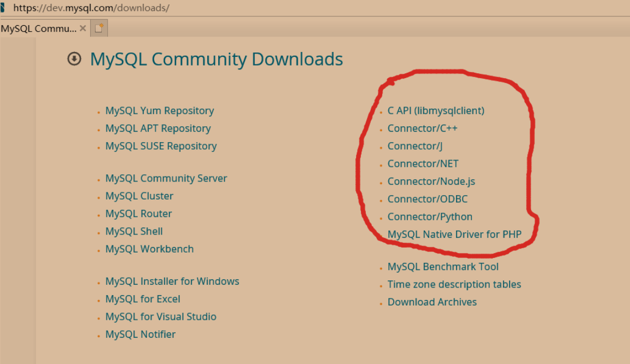
Task: Open Connector/C++ download link
Action: [422, 128]
